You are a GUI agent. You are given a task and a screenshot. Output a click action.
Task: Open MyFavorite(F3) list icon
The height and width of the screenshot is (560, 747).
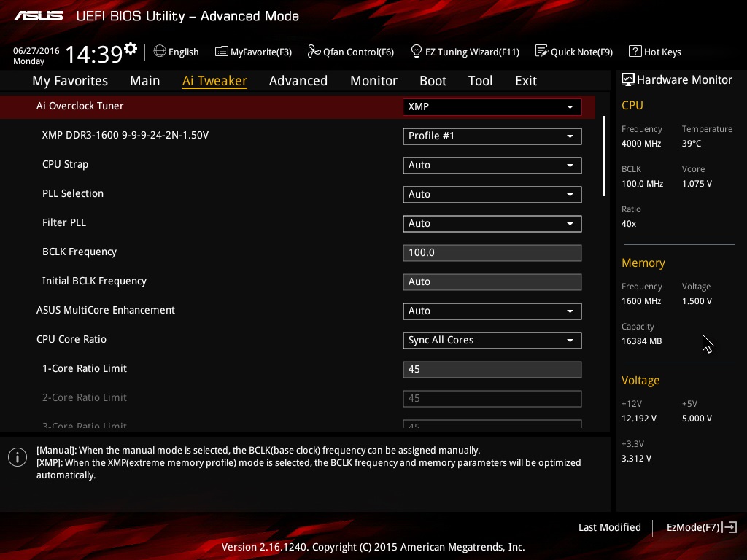coord(222,52)
